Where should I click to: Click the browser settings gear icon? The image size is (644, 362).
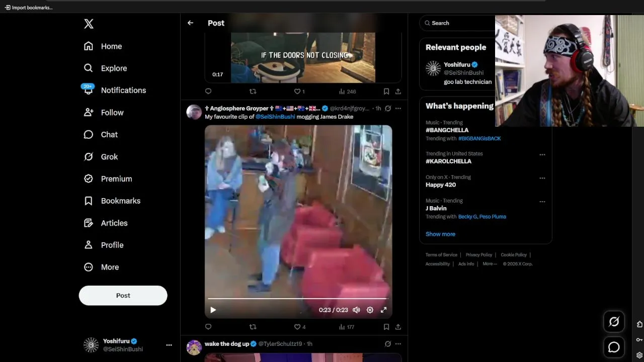coord(639,355)
